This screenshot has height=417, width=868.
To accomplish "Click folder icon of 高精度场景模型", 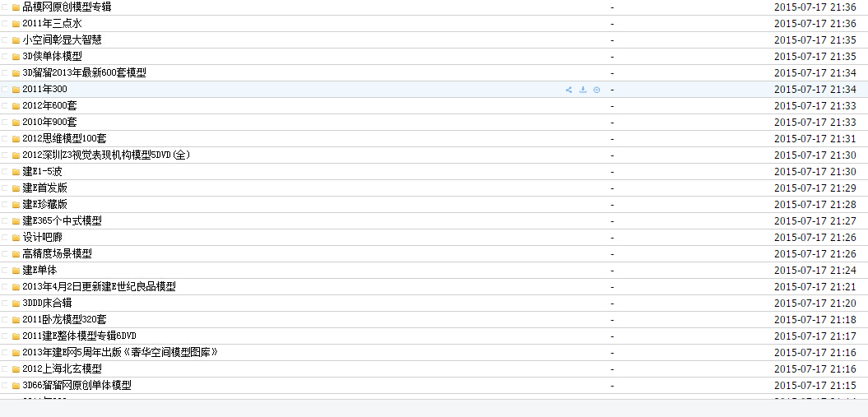I will tap(16, 254).
